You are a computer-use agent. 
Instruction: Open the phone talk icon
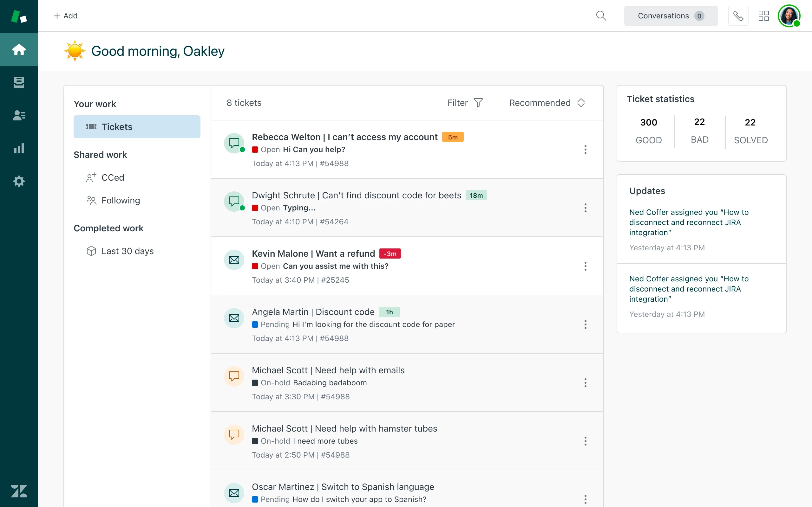(x=738, y=16)
